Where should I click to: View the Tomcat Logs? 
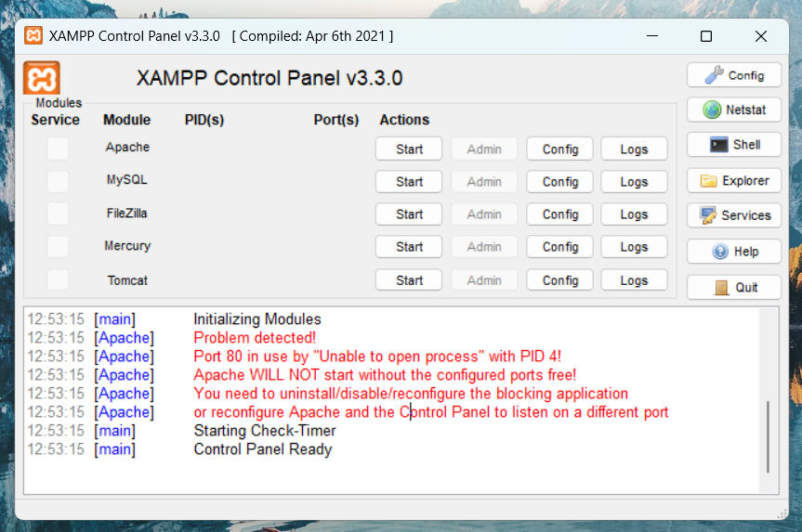[x=634, y=280]
